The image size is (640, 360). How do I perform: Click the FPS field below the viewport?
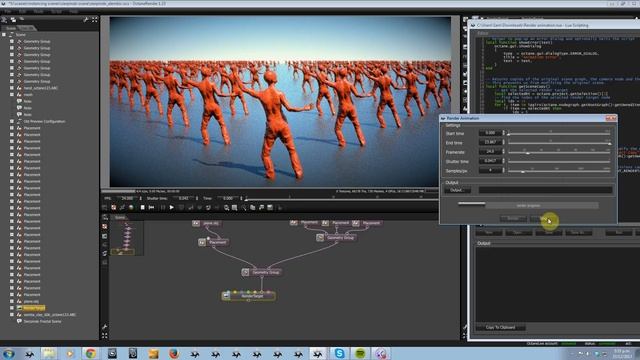click(127, 198)
